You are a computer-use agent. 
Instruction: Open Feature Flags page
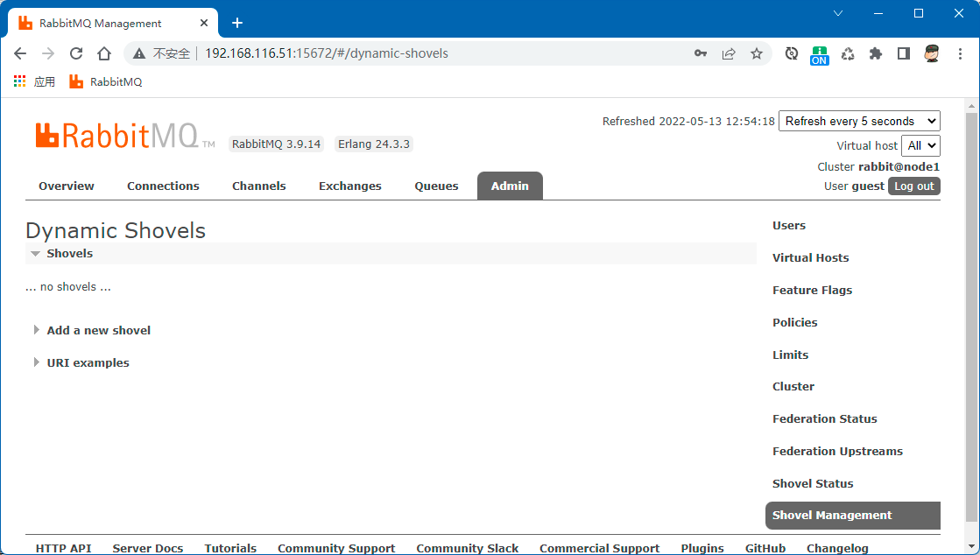(812, 291)
